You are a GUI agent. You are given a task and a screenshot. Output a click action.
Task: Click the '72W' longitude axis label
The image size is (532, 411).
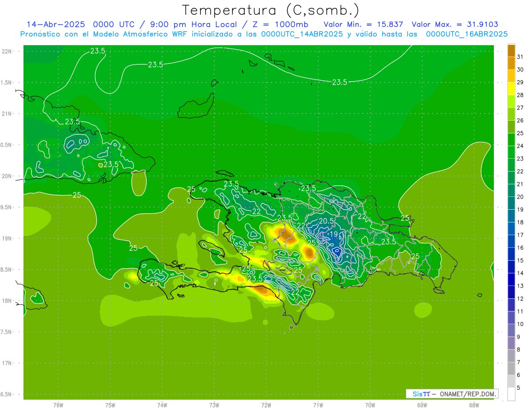pos(266,405)
